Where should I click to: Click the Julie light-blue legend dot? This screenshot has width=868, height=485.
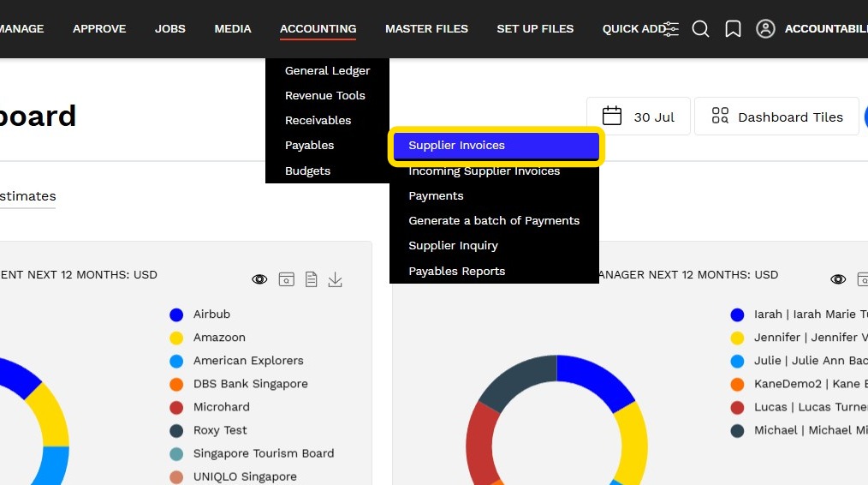point(737,362)
